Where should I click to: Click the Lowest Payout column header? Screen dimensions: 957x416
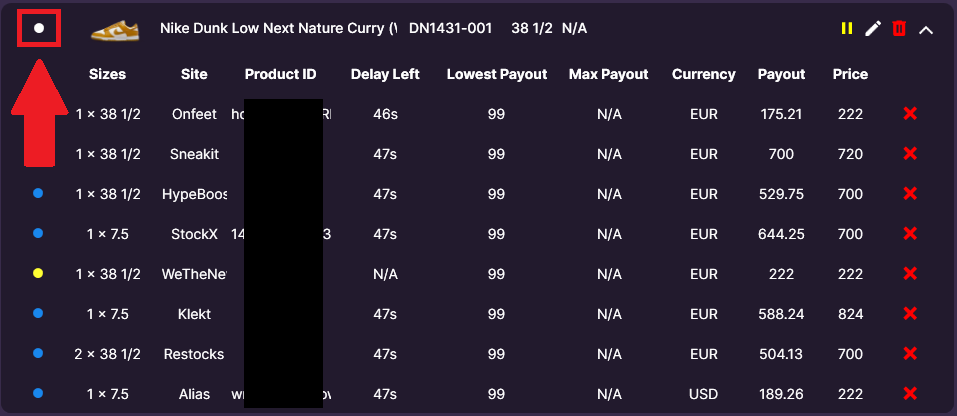click(x=497, y=74)
